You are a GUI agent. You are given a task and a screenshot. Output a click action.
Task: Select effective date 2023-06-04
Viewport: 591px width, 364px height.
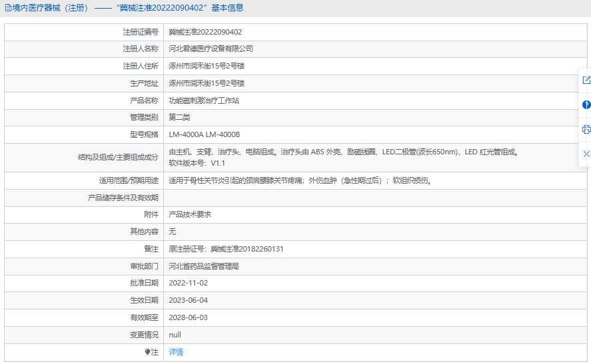[188, 300]
